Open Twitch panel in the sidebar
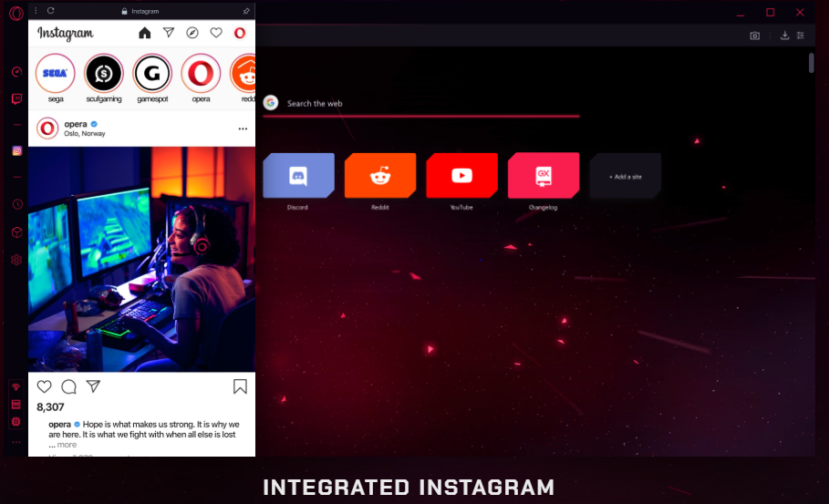 [17, 98]
